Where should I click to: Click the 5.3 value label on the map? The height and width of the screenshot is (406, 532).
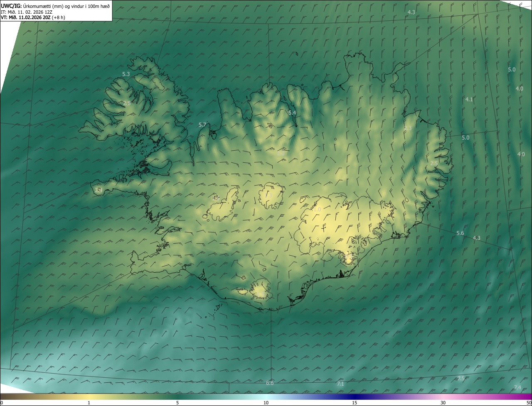click(x=126, y=74)
